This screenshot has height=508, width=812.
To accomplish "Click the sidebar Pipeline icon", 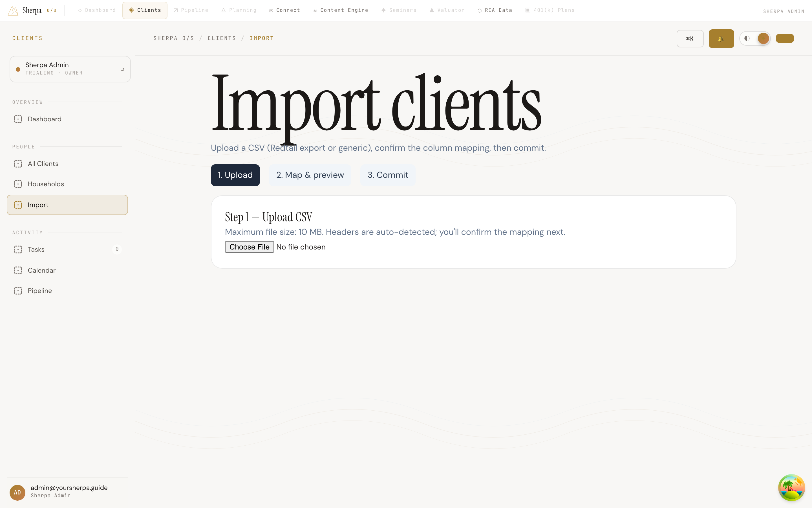I will pos(18,291).
